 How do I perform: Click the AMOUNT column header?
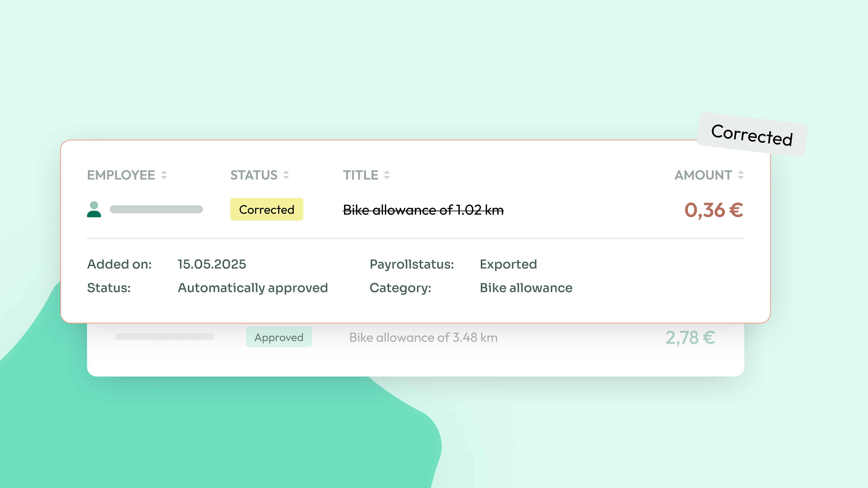click(703, 175)
